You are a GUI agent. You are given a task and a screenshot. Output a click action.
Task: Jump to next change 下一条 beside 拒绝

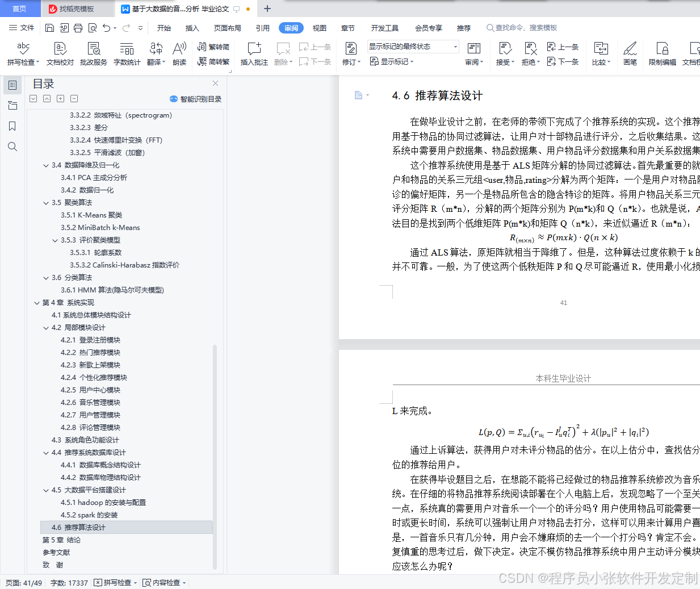click(563, 61)
